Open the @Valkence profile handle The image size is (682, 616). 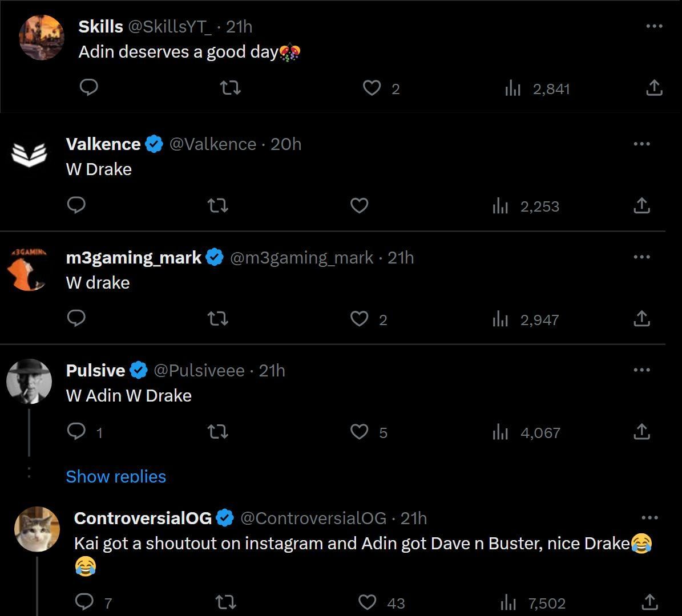(x=212, y=144)
